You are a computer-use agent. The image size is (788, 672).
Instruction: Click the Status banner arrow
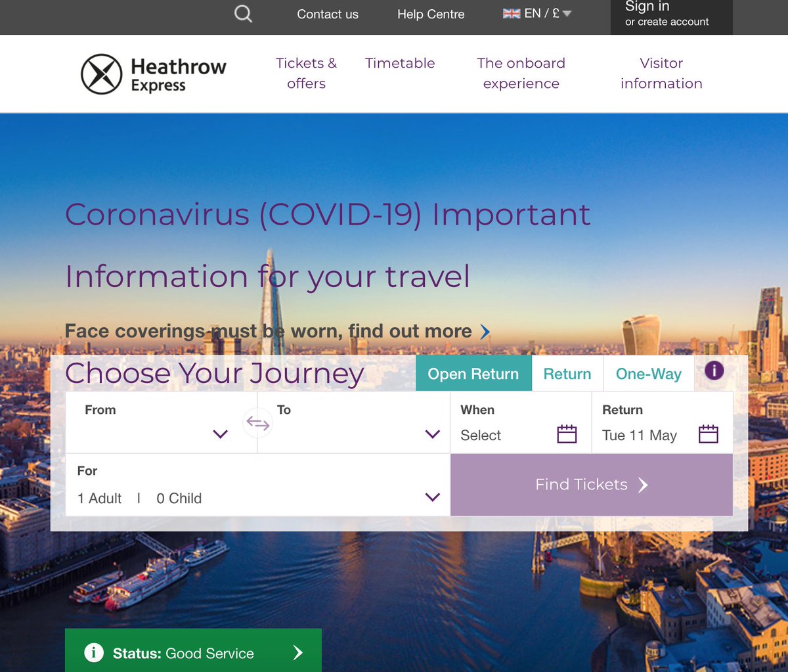coord(297,652)
